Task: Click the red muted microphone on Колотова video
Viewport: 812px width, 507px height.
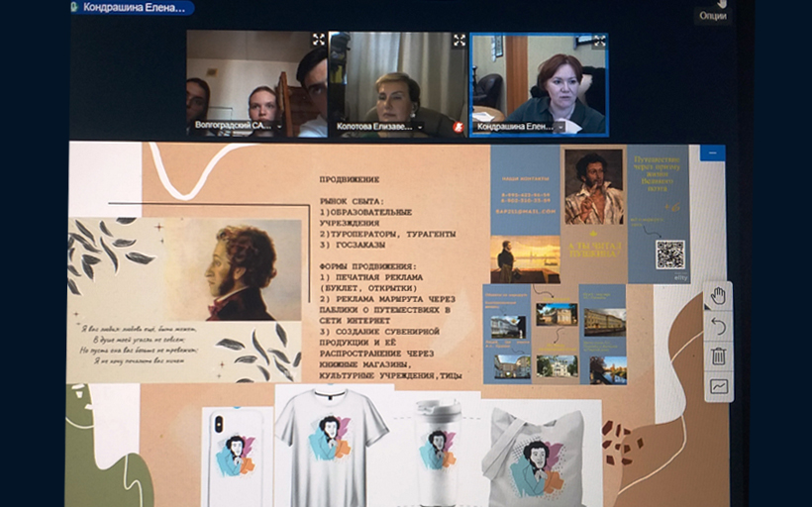Action: tap(457, 127)
